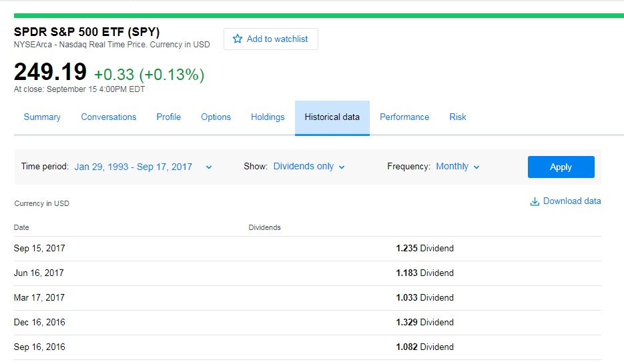
Task: Click the star icon in Add to watchlist
Action: coord(237,39)
